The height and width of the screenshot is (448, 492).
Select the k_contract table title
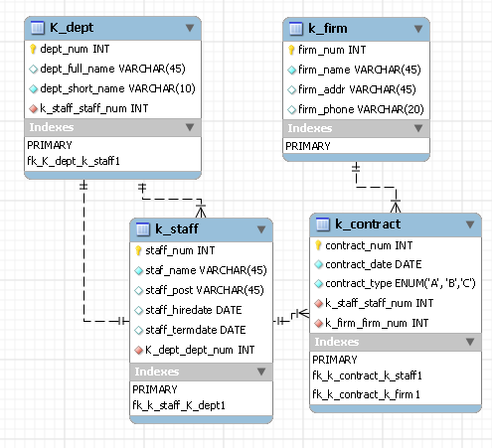[x=368, y=224]
